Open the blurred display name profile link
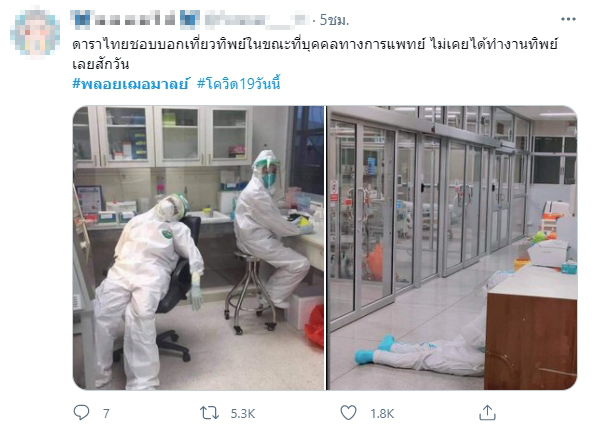Screen dimensions: 592x435 click(136, 20)
